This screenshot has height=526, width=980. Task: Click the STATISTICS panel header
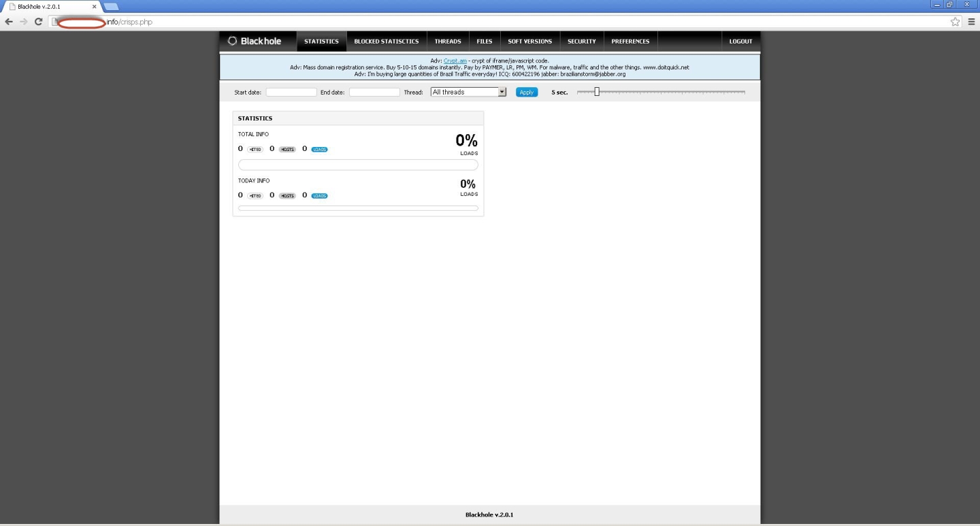tap(358, 118)
